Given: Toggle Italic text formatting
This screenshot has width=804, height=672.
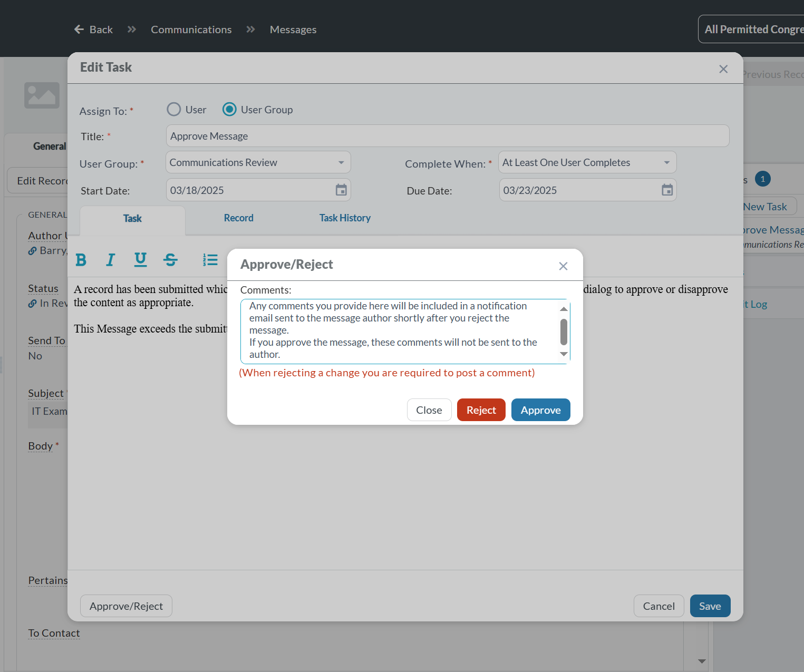Looking at the screenshot, I should (x=110, y=260).
